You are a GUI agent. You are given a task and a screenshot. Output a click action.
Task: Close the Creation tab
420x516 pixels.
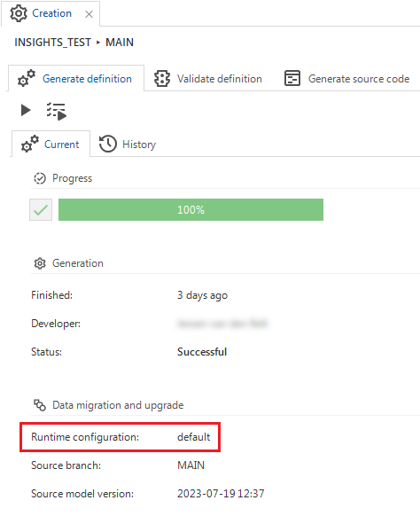tap(89, 14)
